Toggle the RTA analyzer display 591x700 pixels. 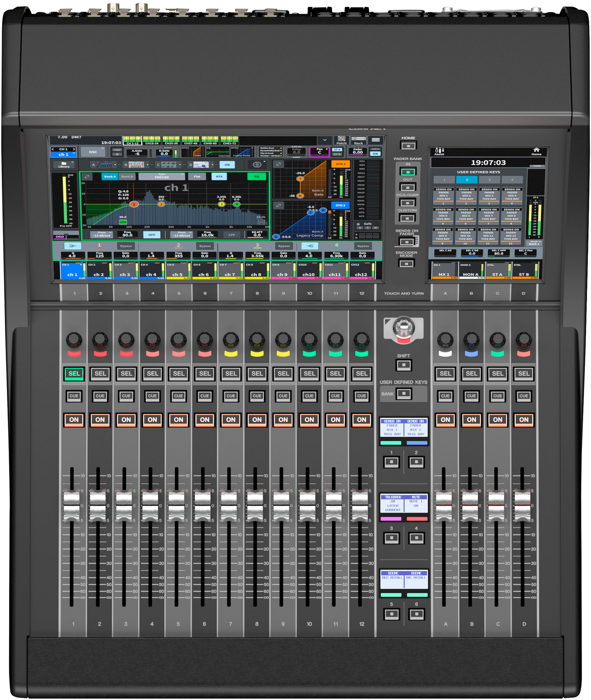click(x=219, y=176)
